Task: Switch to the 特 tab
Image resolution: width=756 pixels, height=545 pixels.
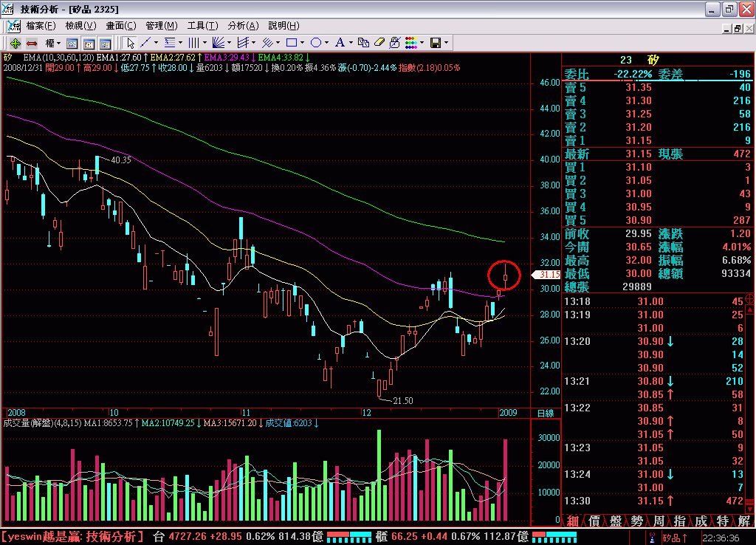Action: click(x=722, y=521)
